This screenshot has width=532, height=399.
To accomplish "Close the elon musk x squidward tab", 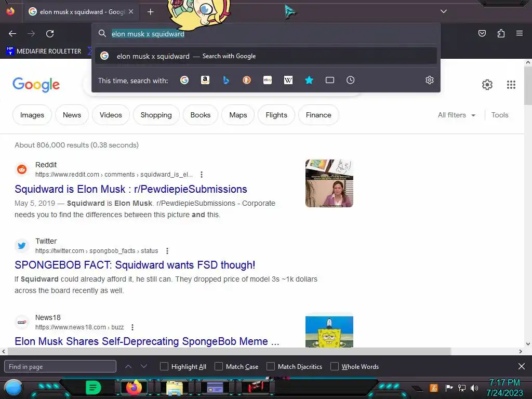I will click(131, 11).
